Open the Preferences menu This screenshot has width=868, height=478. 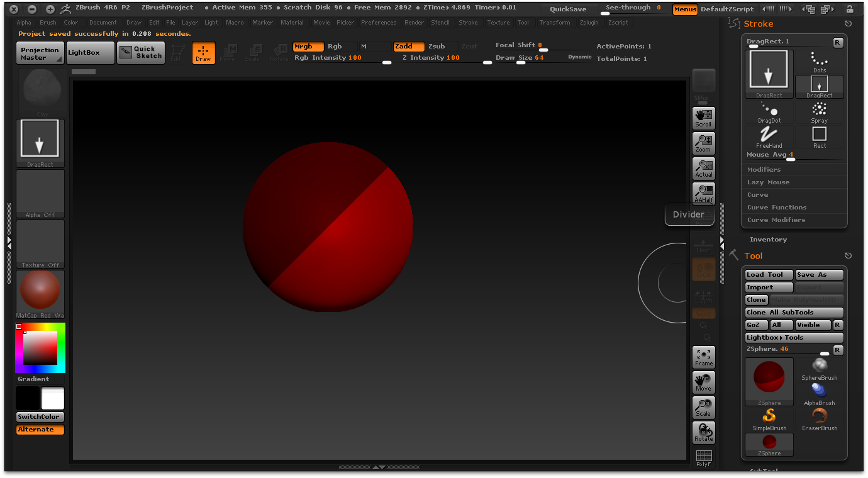point(379,23)
